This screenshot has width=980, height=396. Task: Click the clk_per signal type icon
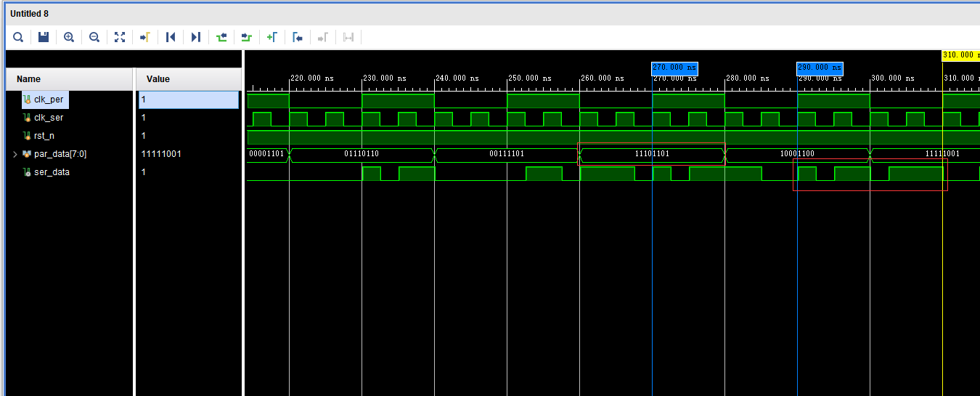click(27, 100)
